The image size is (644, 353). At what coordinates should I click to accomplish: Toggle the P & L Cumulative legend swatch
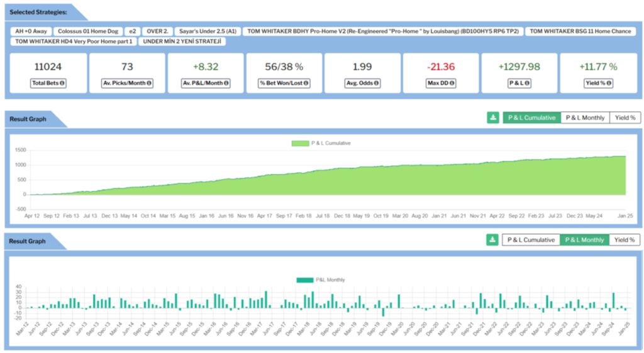[300, 143]
